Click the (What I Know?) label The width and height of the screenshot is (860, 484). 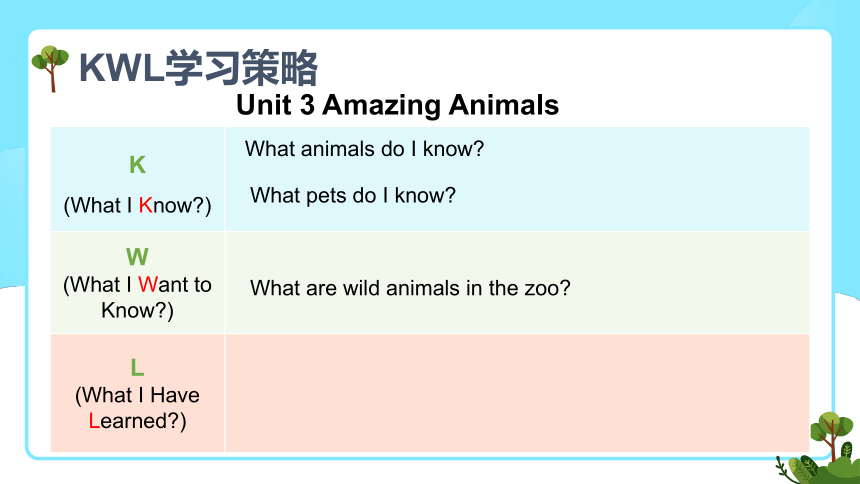[137, 205]
